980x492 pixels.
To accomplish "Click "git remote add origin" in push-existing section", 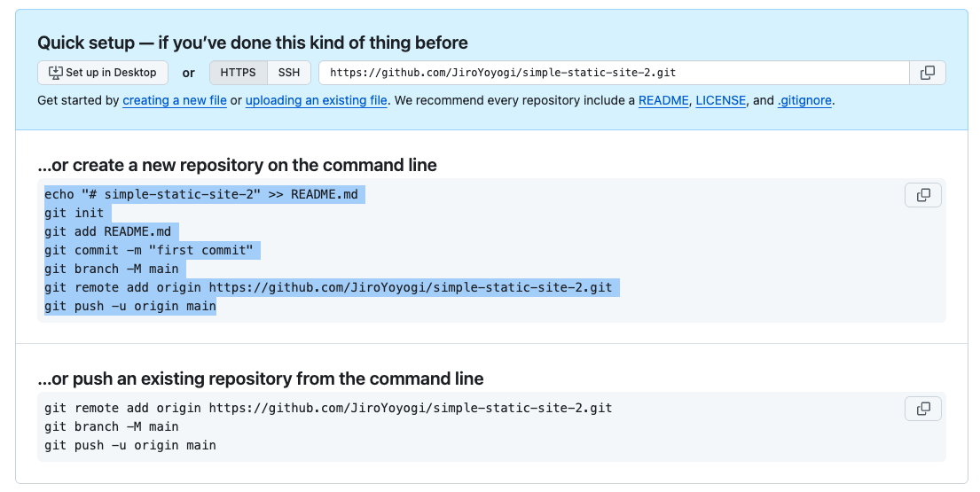I will (328, 408).
